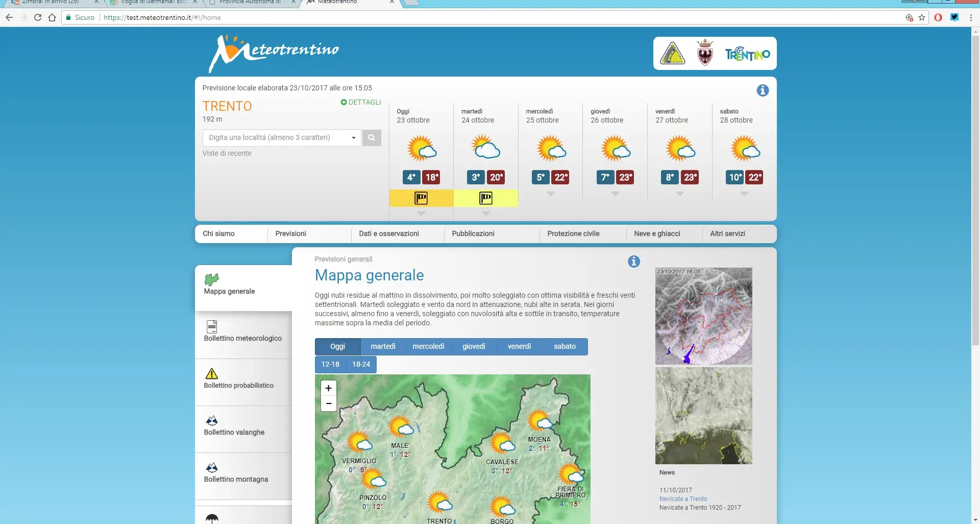980x524 pixels.
Task: Open the Chi siamo menu
Action: 218,234
